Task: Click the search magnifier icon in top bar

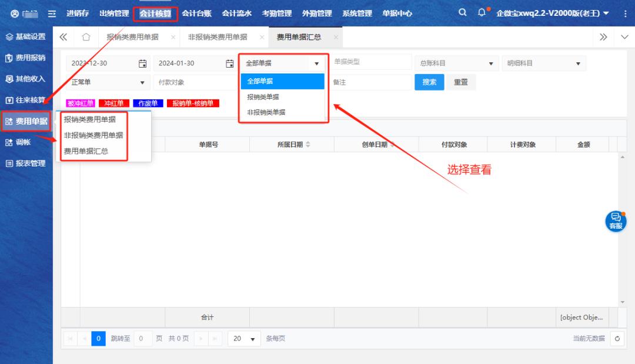Action: (463, 12)
